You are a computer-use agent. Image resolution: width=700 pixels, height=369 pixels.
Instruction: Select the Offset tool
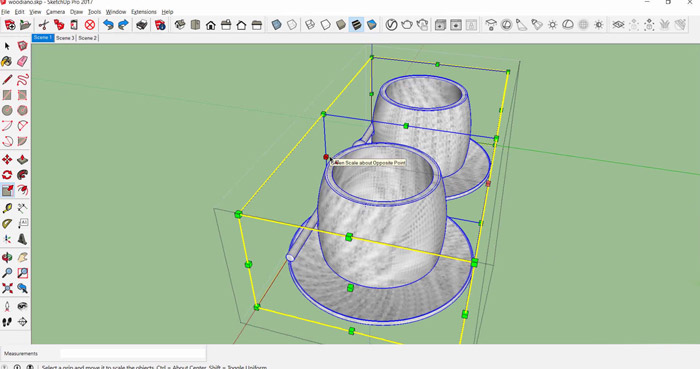click(22, 191)
